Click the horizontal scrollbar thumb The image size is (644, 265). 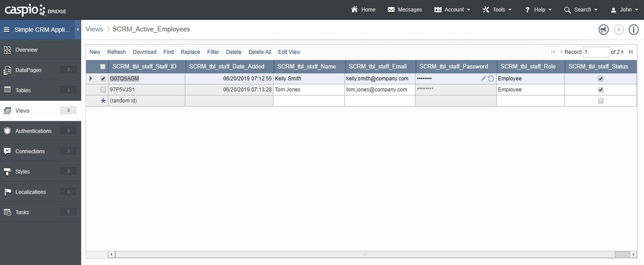(x=364, y=255)
